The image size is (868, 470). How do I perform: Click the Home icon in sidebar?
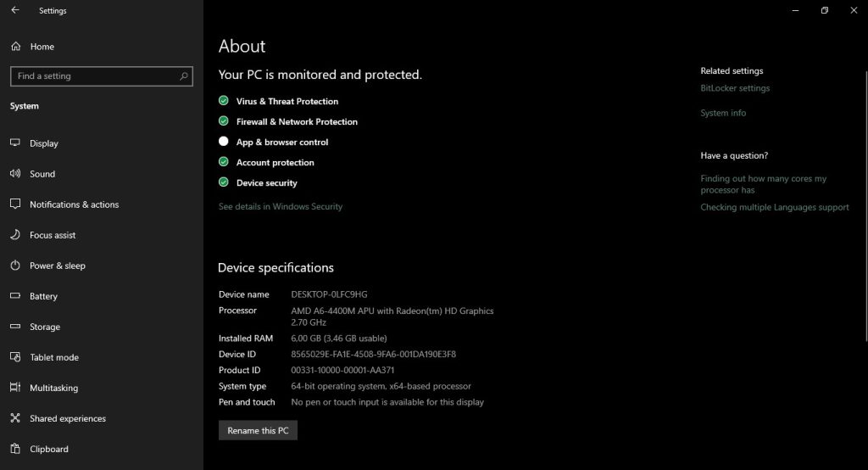pos(15,47)
